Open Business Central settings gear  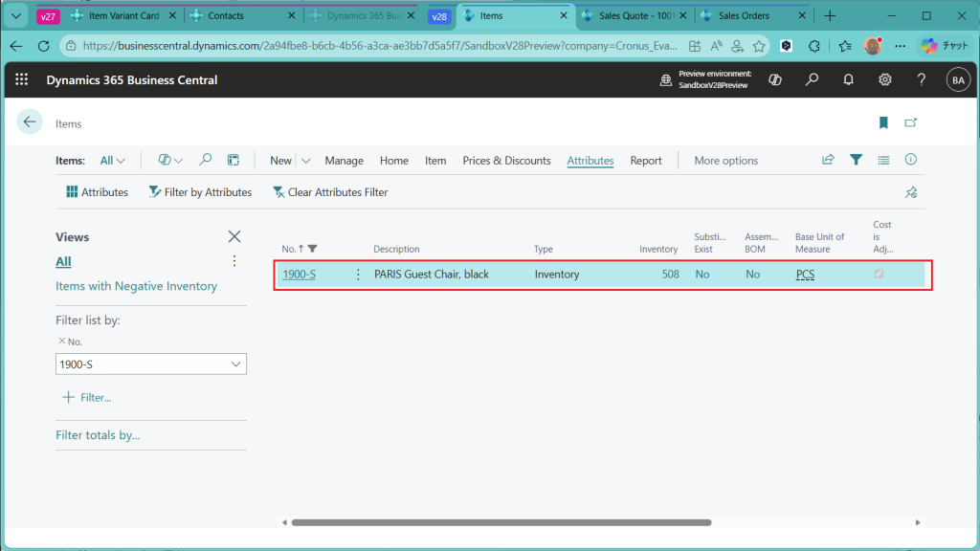pos(885,80)
